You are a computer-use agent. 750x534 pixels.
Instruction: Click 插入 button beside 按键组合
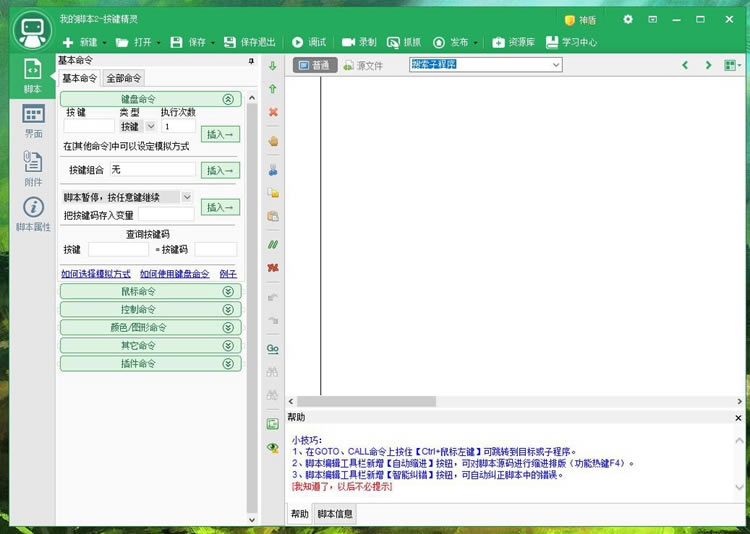click(x=220, y=170)
